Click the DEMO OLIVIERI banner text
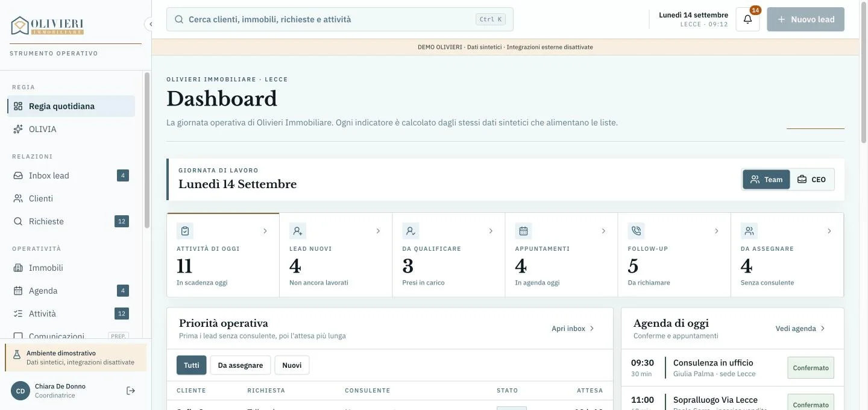This screenshot has width=868, height=410. click(505, 47)
